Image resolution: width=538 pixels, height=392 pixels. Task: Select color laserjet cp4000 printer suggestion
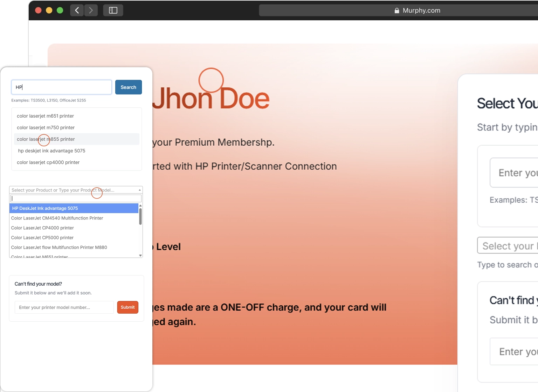point(48,162)
